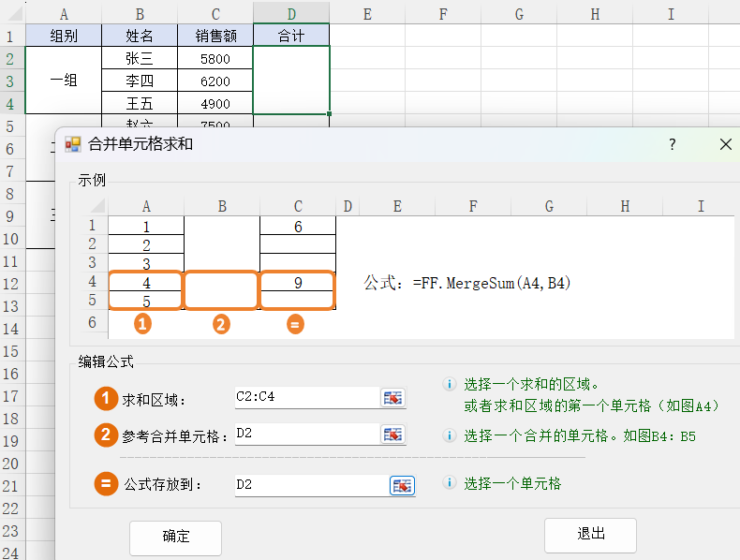Select merged cell 一组 in column A
Screen dimensions: 740x560
[x=63, y=81]
